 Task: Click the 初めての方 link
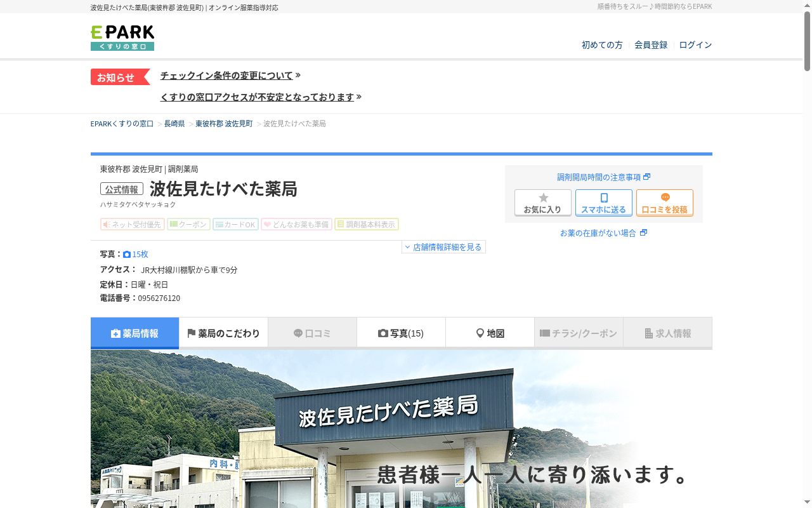(602, 45)
